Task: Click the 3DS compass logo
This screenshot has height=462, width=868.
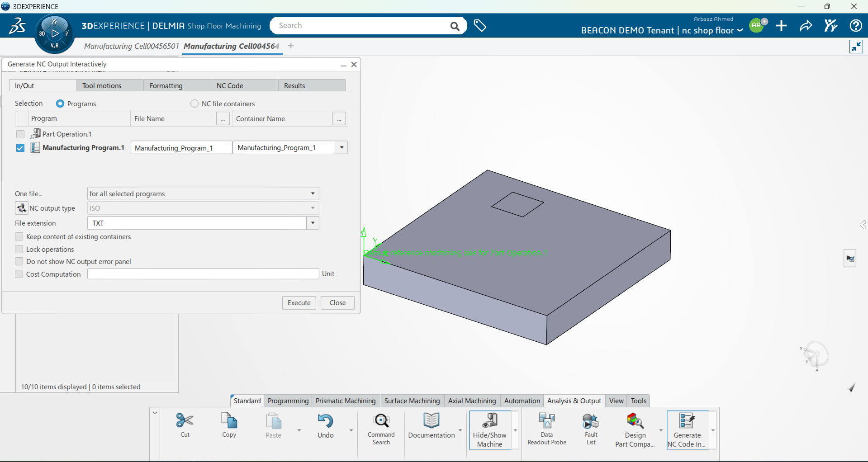Action: point(17,26)
